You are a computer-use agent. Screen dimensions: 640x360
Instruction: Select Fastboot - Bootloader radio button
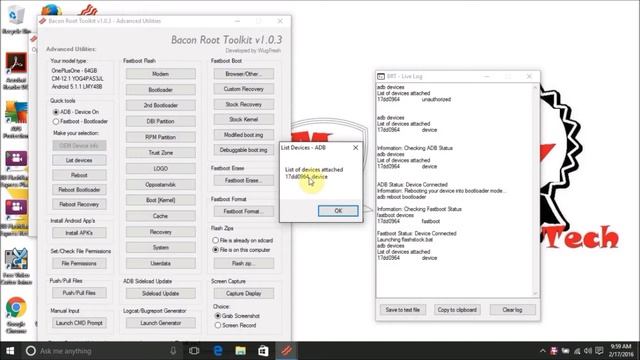[x=56, y=121]
